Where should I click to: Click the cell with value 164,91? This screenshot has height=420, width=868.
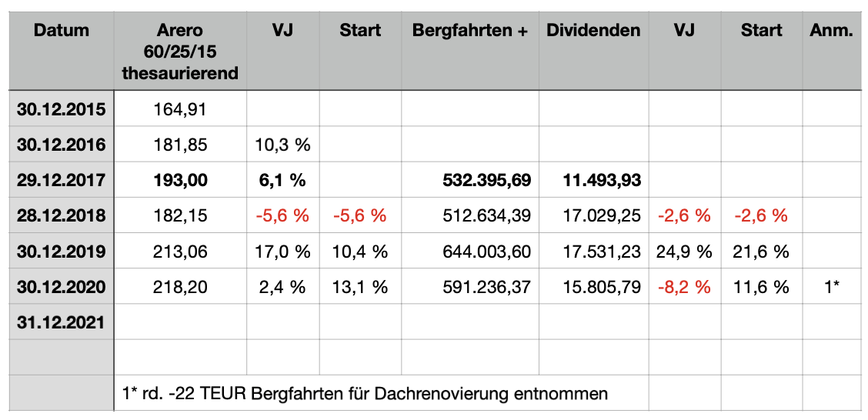click(x=179, y=108)
